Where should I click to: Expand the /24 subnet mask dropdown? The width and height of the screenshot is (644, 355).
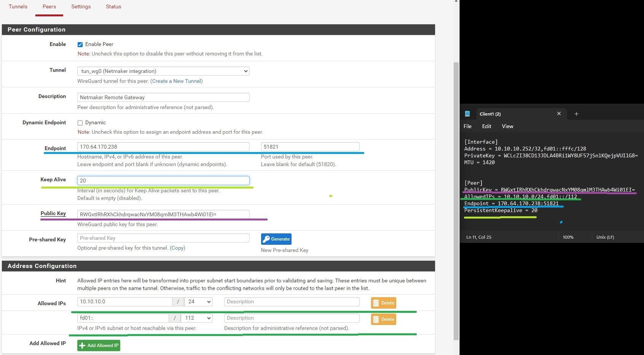pyautogui.click(x=199, y=302)
